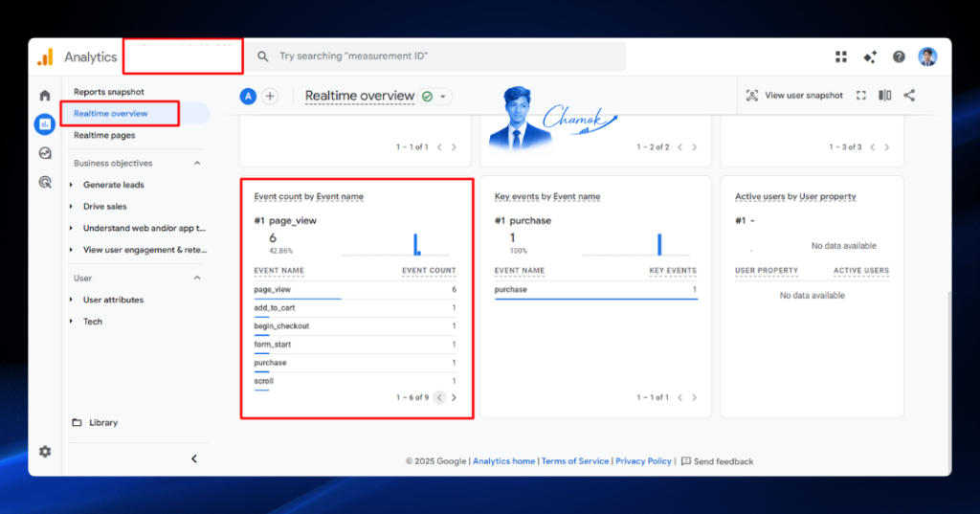Click View user snapshot button

click(794, 95)
